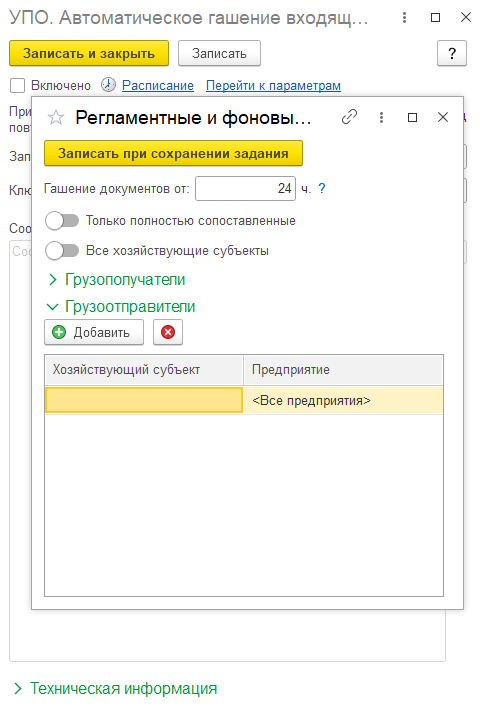Enable the Включено checkbox

click(x=17, y=85)
